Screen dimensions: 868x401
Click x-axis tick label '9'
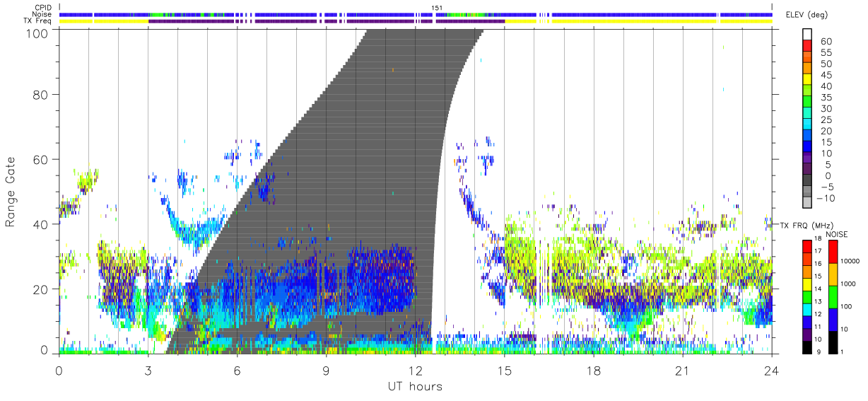(326, 371)
